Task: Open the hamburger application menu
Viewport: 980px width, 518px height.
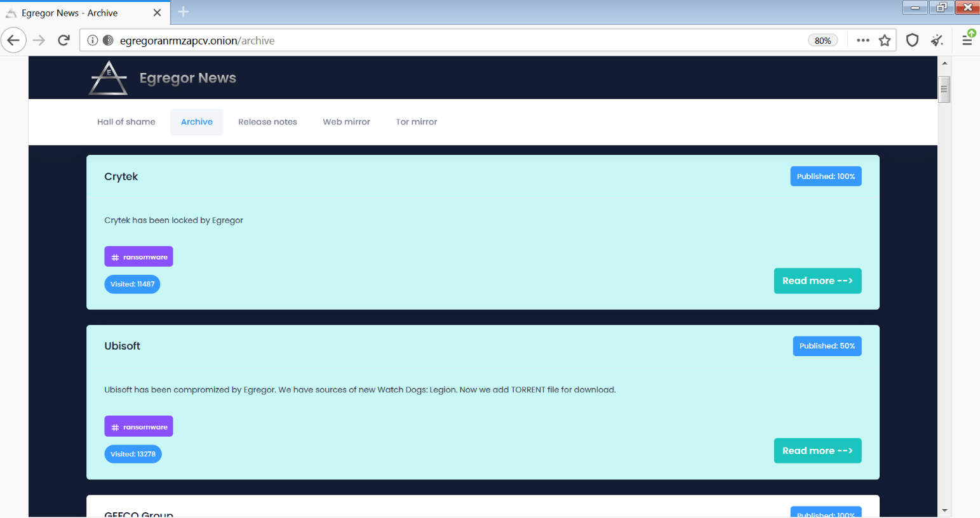Action: coord(967,41)
